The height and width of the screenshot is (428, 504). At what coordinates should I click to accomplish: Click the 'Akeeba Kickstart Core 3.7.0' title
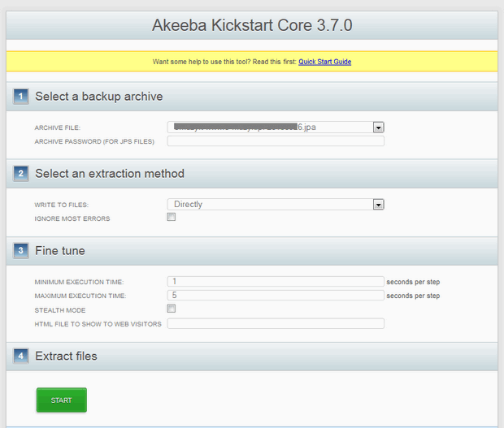point(252,25)
